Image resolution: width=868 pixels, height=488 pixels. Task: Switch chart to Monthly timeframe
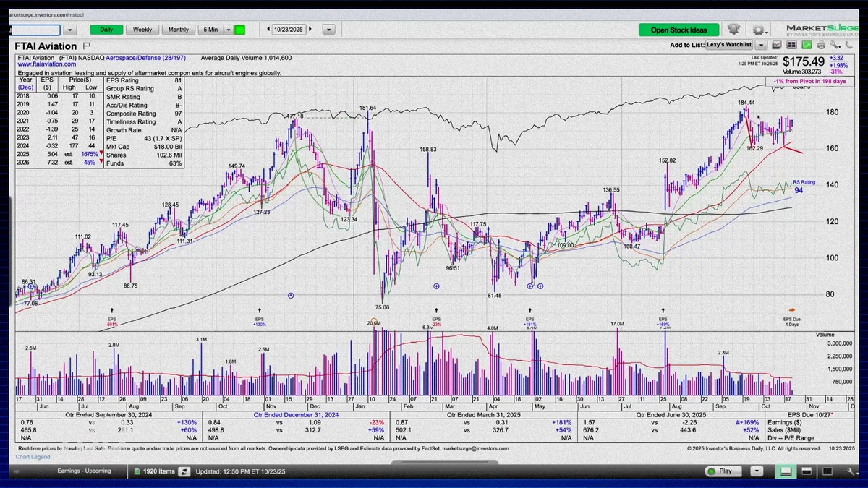tap(178, 30)
